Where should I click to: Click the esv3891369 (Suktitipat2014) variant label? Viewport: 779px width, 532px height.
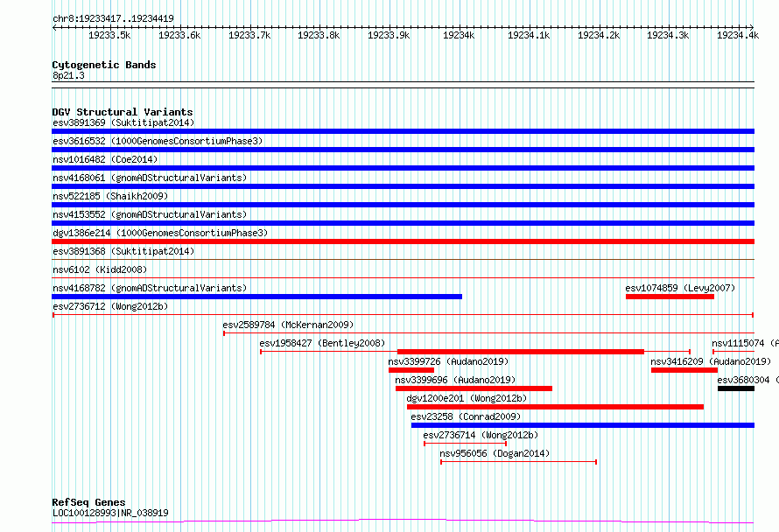(123, 122)
